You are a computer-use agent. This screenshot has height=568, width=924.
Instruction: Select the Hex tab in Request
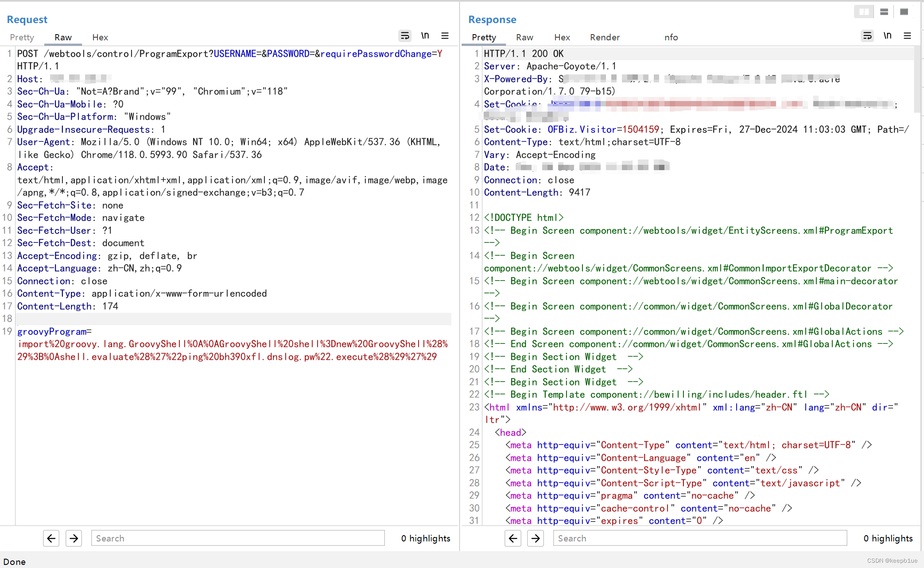pos(100,38)
